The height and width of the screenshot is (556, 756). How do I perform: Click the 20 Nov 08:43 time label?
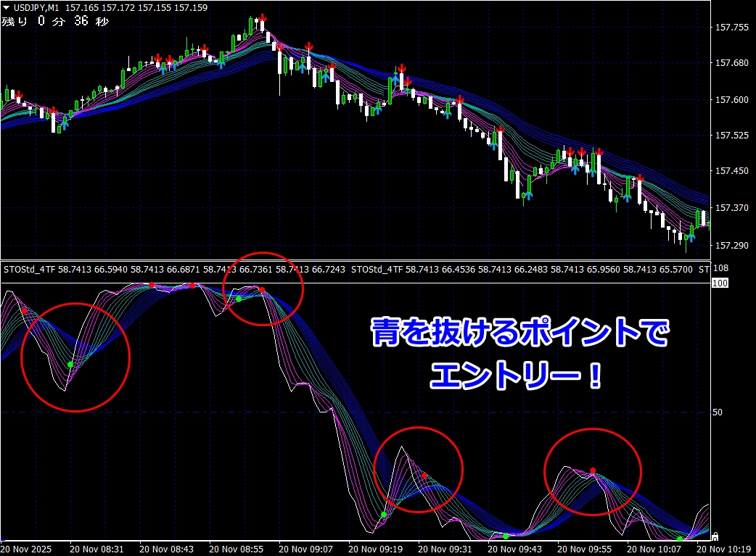point(166,549)
